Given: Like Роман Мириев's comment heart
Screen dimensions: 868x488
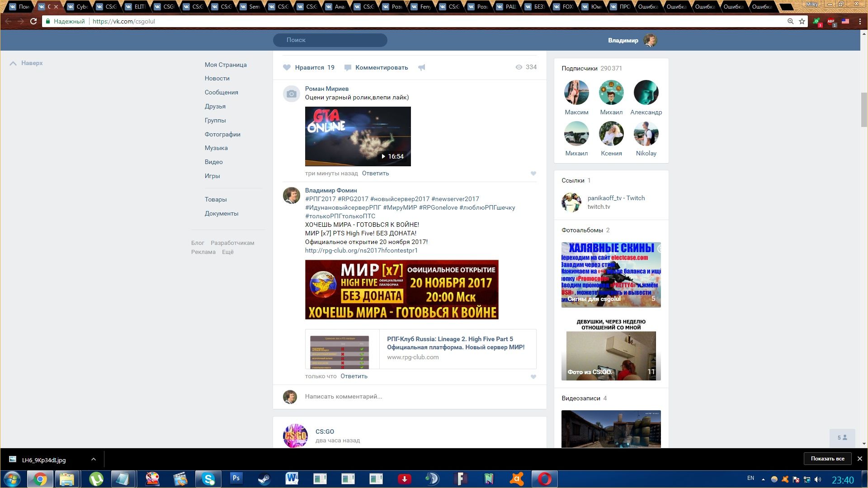Looking at the screenshot, I should 533,174.
